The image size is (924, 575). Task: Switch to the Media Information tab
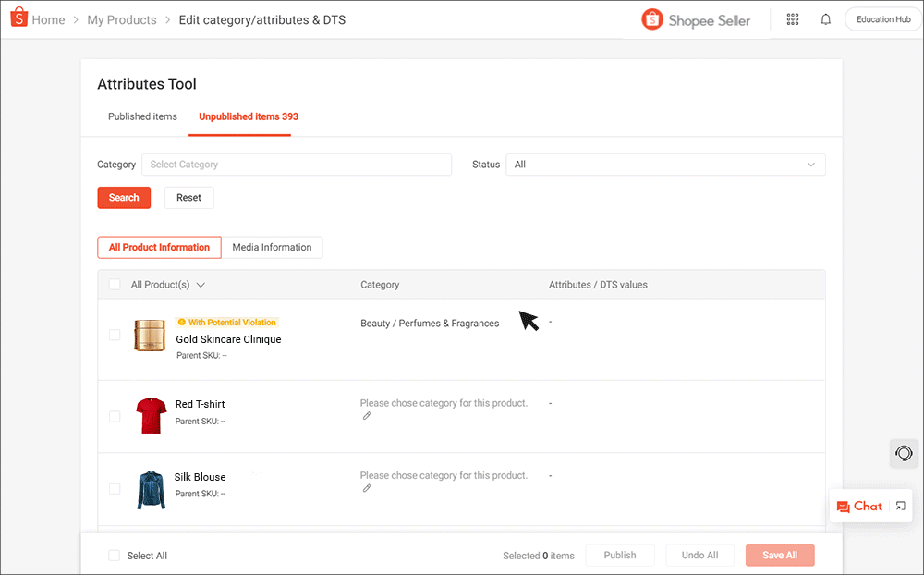pos(273,247)
